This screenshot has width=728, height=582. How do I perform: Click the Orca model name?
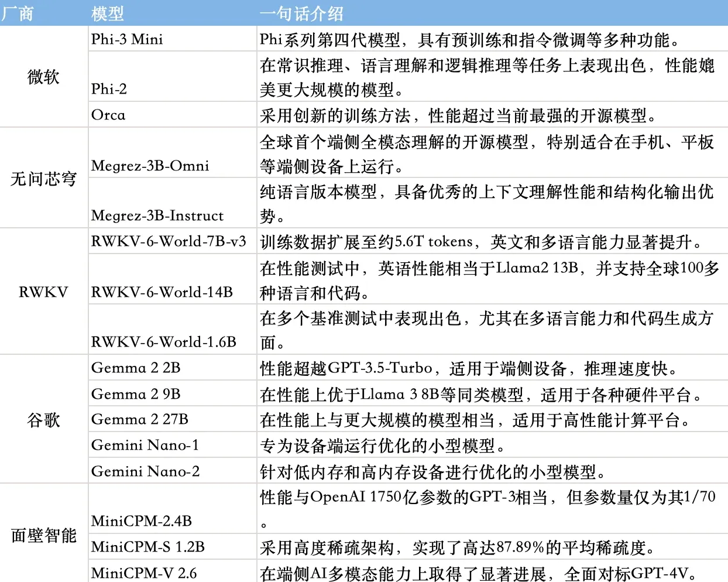(x=108, y=115)
